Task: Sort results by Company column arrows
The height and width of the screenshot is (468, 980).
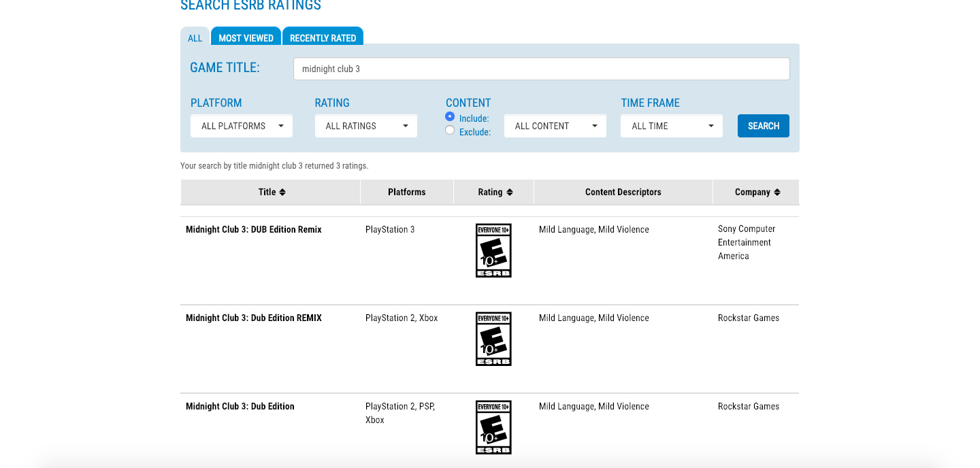Action: pyautogui.click(x=777, y=193)
